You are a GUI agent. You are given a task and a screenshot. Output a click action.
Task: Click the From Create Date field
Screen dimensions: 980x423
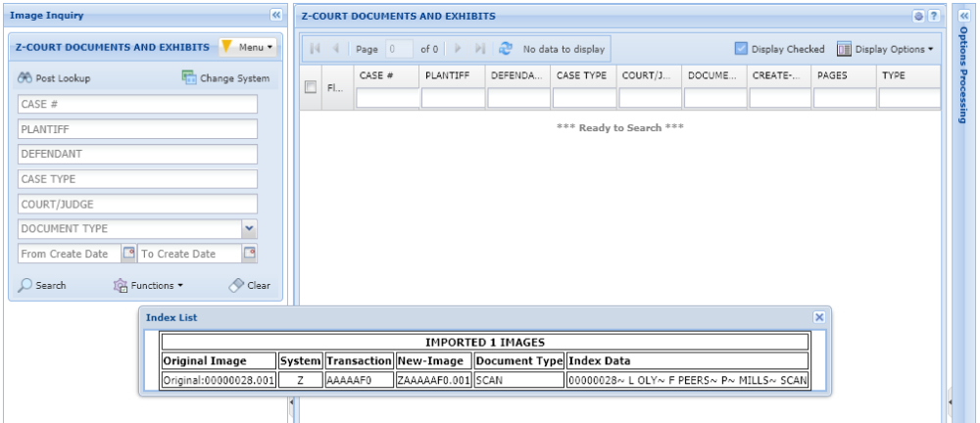coord(70,254)
